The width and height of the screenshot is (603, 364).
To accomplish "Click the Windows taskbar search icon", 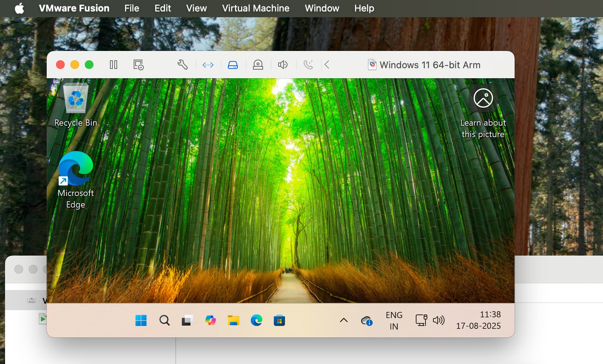I will tap(164, 320).
